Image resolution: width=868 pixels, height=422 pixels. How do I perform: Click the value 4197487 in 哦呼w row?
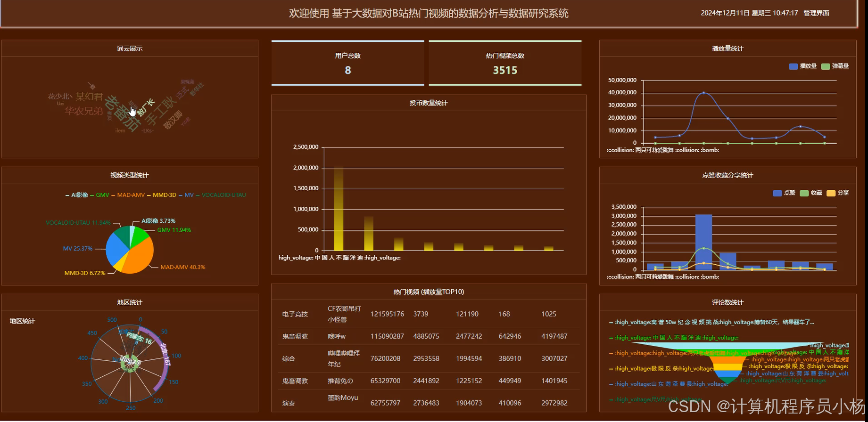(554, 336)
